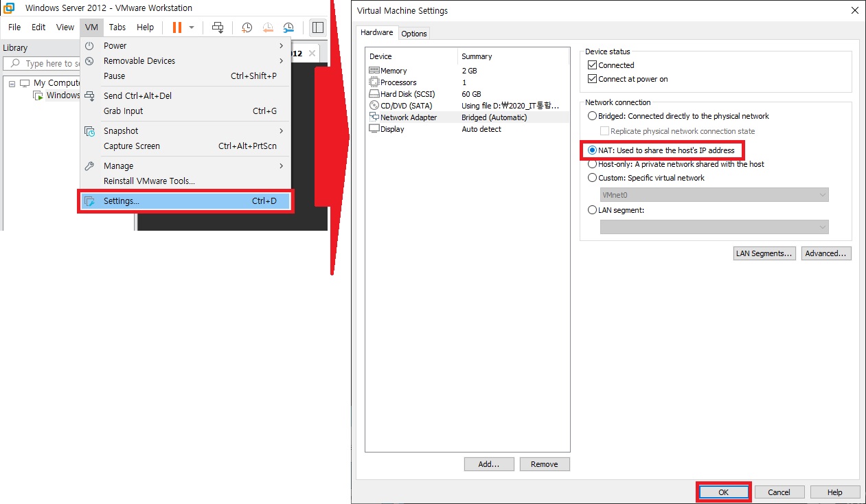Choose Reinstall VMware Tools menu entry
The width and height of the screenshot is (866, 504).
pyautogui.click(x=185, y=181)
